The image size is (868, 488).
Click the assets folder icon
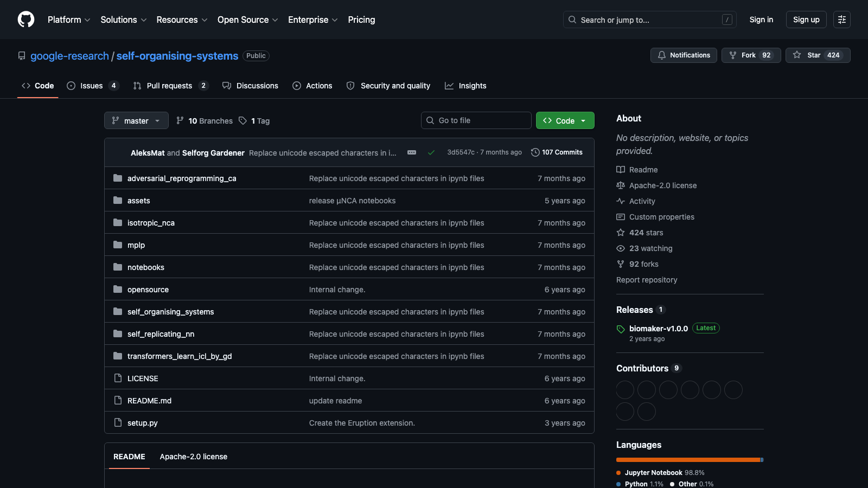pyautogui.click(x=118, y=200)
